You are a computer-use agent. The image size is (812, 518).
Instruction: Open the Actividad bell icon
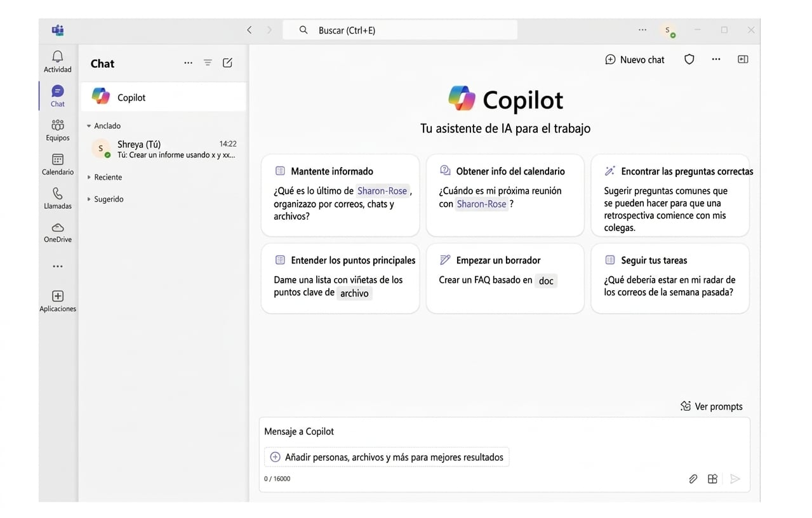point(57,56)
